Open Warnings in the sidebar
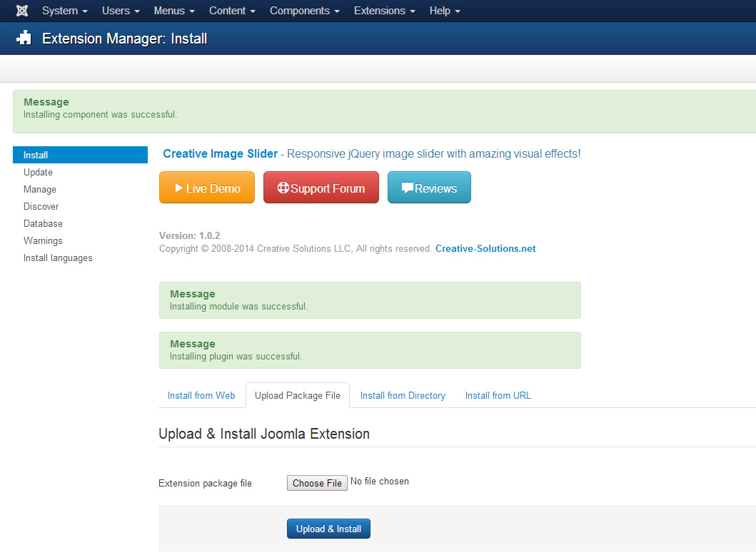Image resolution: width=756 pixels, height=560 pixels. click(x=43, y=240)
